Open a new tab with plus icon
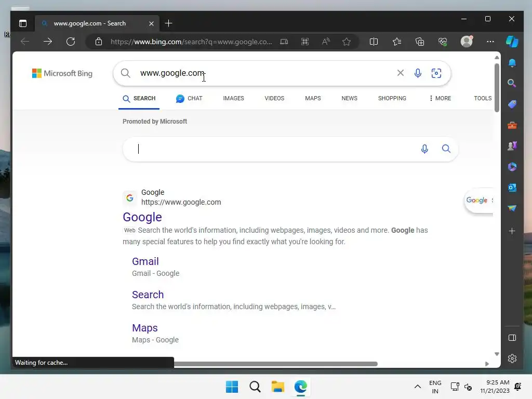The height and width of the screenshot is (399, 532). tap(168, 23)
